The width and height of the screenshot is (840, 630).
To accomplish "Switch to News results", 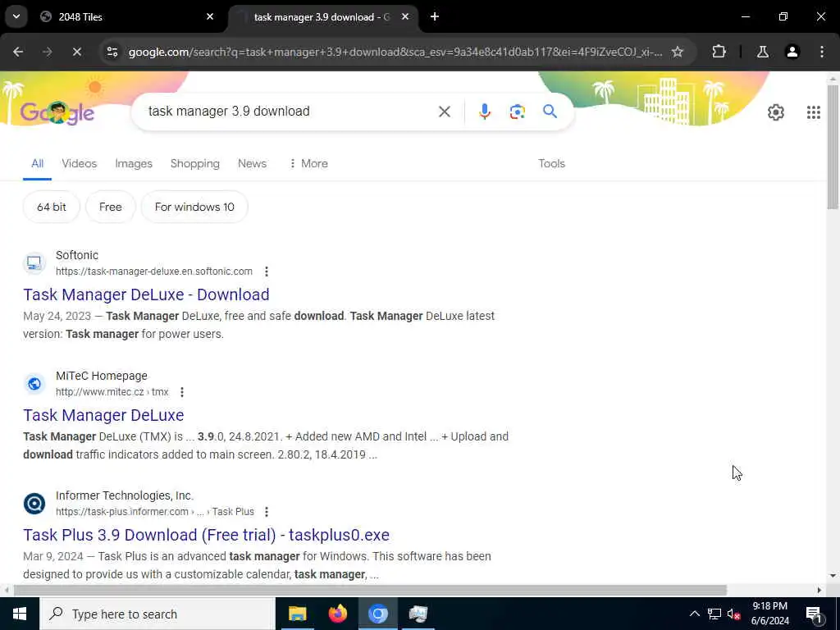I will coord(252,163).
